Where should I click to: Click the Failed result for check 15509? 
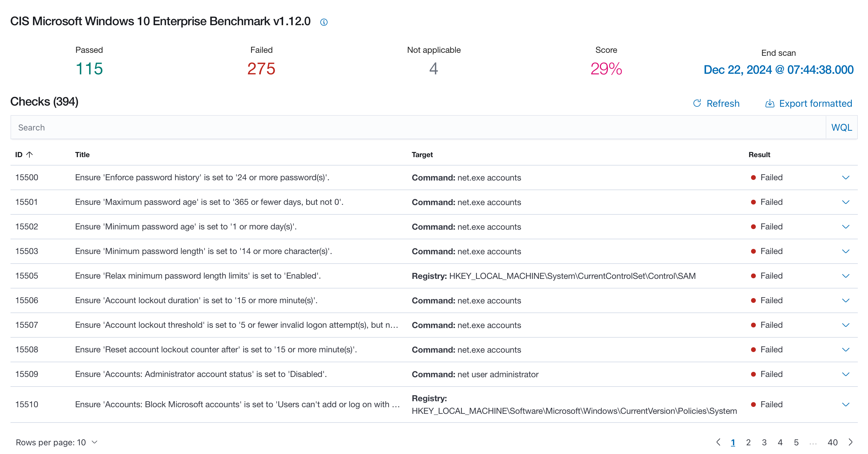point(767,374)
